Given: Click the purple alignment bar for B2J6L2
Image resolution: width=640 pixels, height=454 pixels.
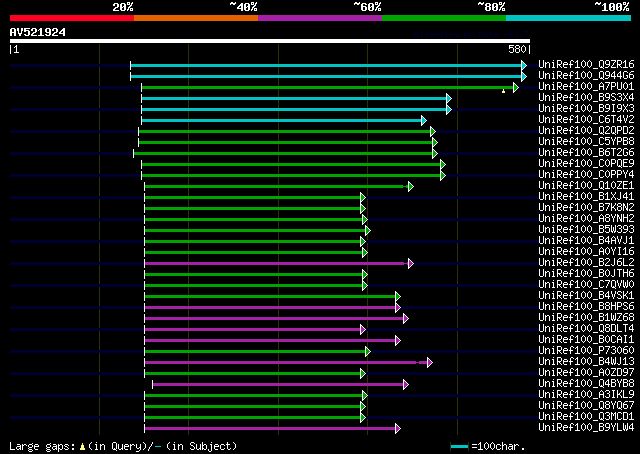Looking at the screenshot, I should 274,264.
